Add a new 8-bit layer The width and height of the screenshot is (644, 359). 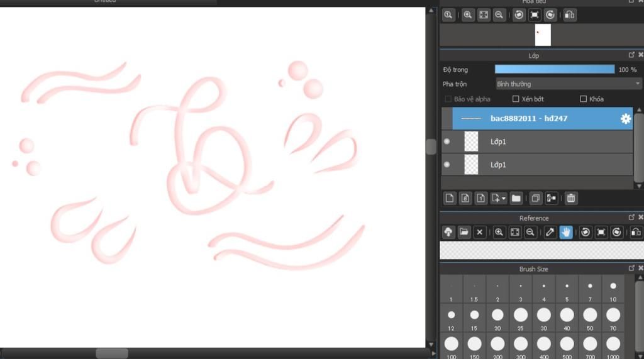[x=465, y=199]
